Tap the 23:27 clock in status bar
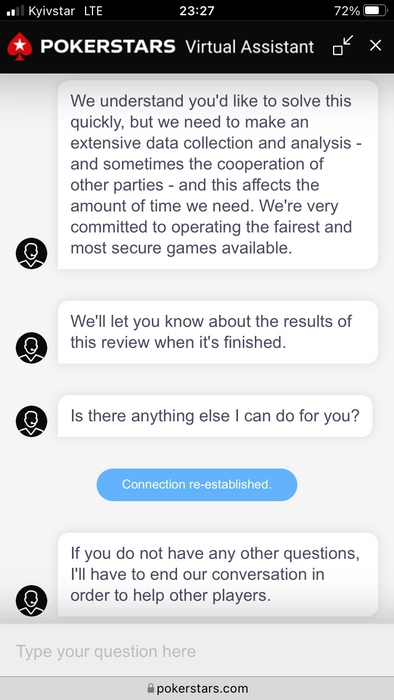The height and width of the screenshot is (700, 394). tap(196, 11)
